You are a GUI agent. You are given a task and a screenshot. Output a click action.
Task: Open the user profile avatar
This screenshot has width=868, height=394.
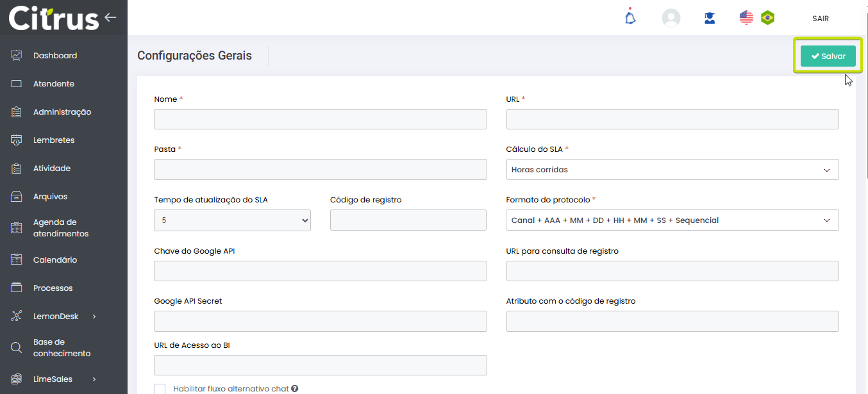pyautogui.click(x=671, y=18)
